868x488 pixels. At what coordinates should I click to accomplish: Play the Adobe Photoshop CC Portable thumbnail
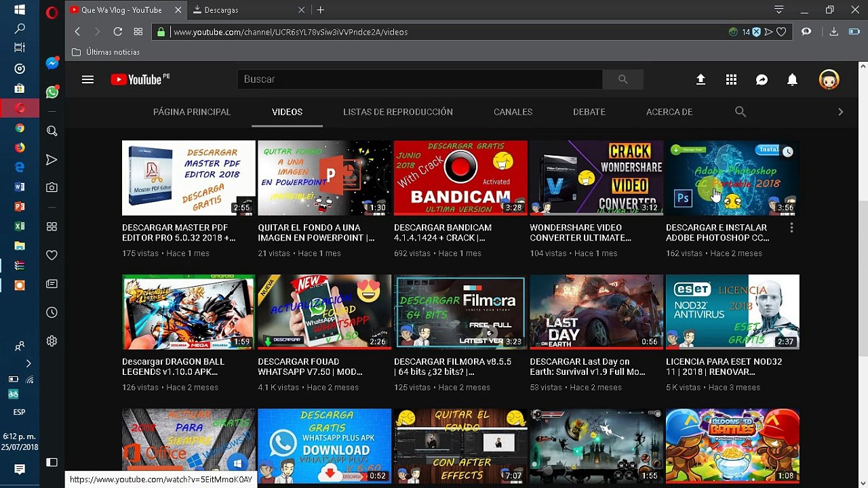[732, 178]
